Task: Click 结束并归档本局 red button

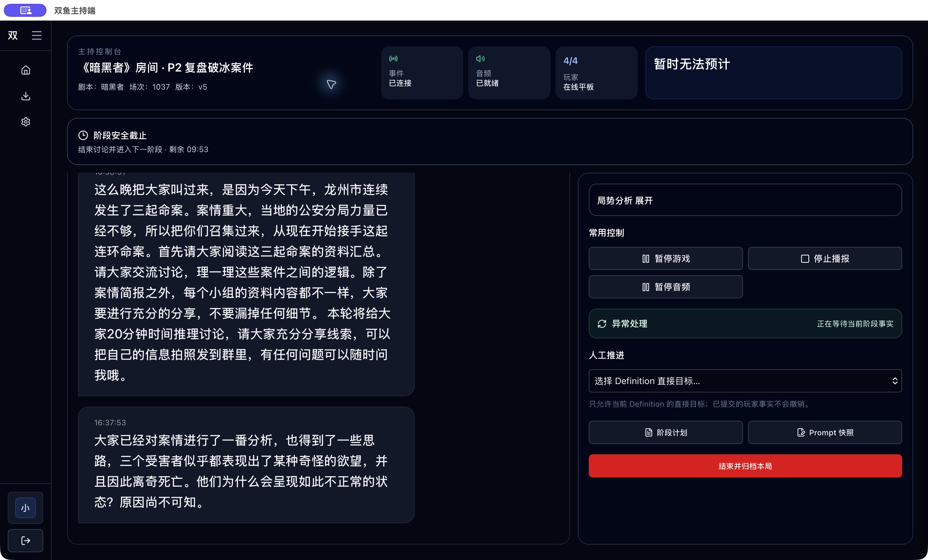Action: [745, 466]
